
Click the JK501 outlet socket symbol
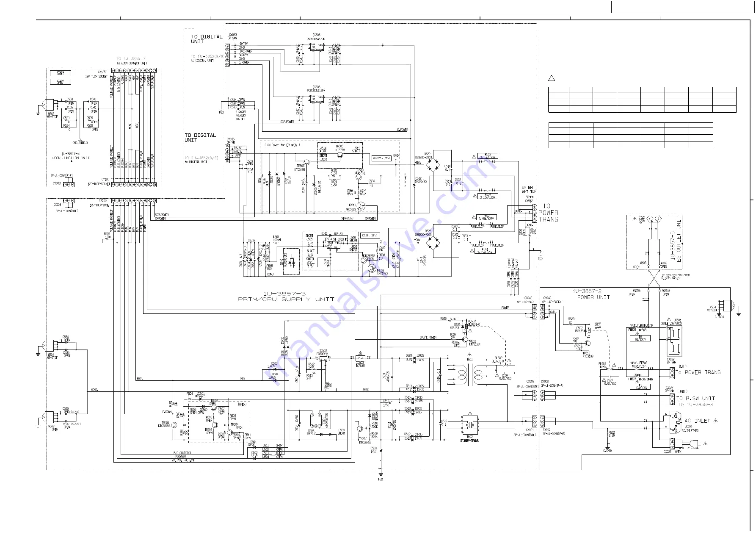pyautogui.click(x=675, y=341)
